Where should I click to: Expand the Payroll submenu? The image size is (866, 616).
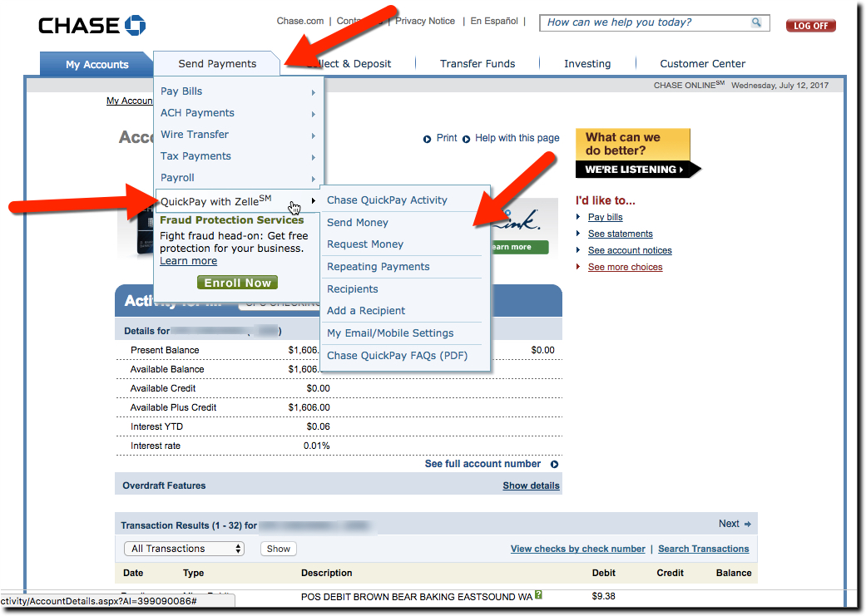(x=176, y=177)
